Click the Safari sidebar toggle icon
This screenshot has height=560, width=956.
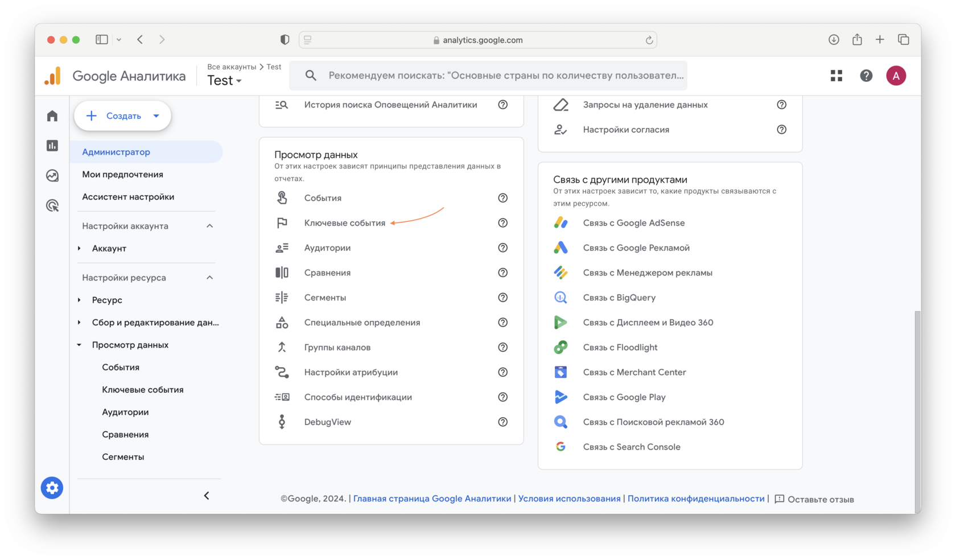click(x=102, y=39)
